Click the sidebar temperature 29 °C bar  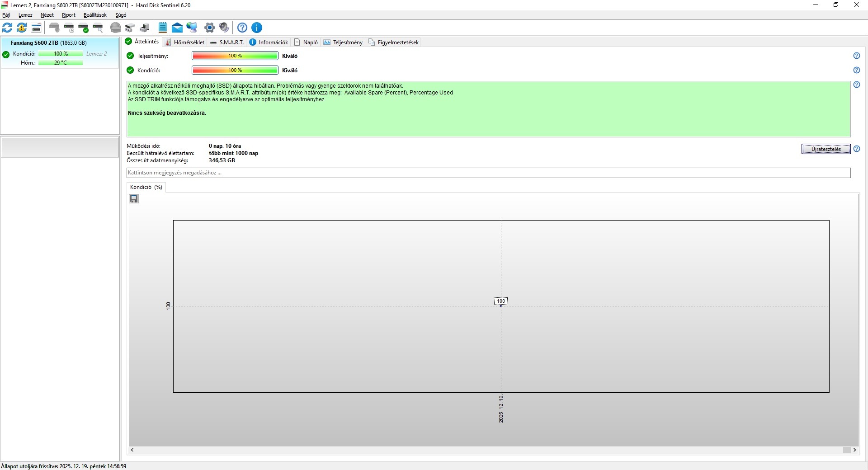pyautogui.click(x=61, y=63)
